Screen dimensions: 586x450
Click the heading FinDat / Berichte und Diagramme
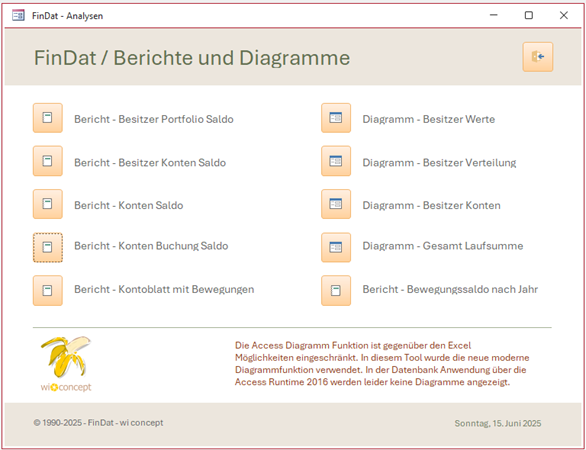point(192,58)
